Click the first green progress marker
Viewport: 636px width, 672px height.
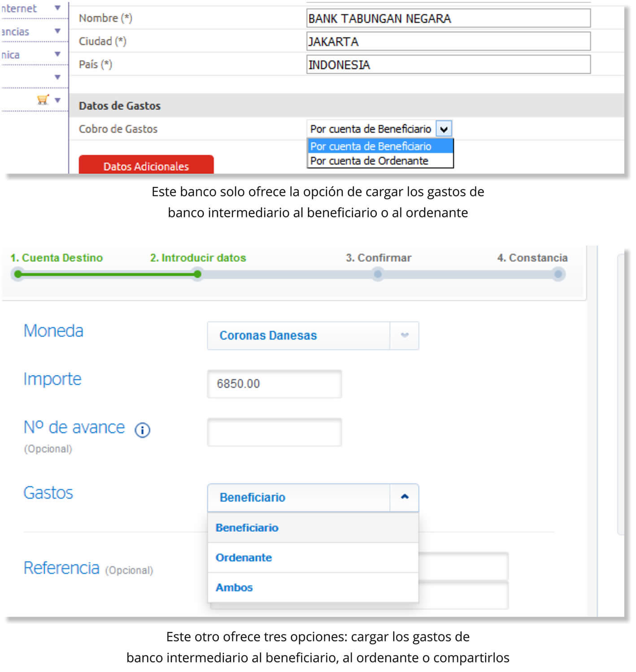(x=18, y=274)
